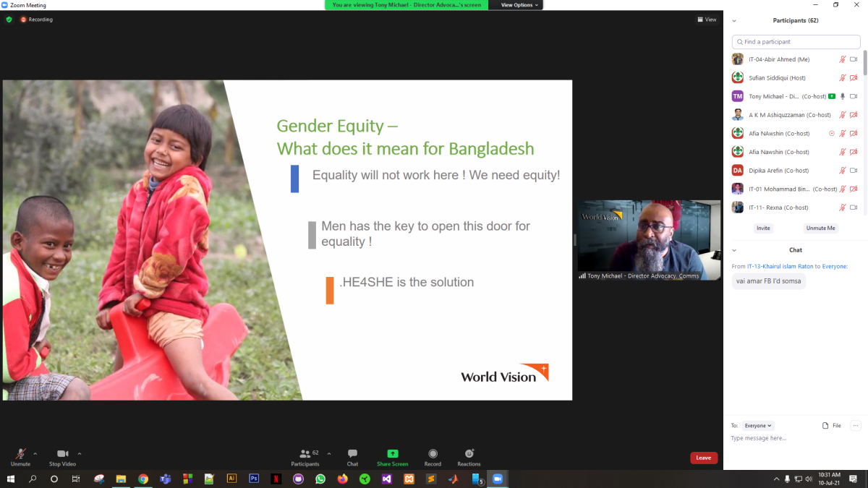Click the Invite button
868x488 pixels.
[x=763, y=228]
